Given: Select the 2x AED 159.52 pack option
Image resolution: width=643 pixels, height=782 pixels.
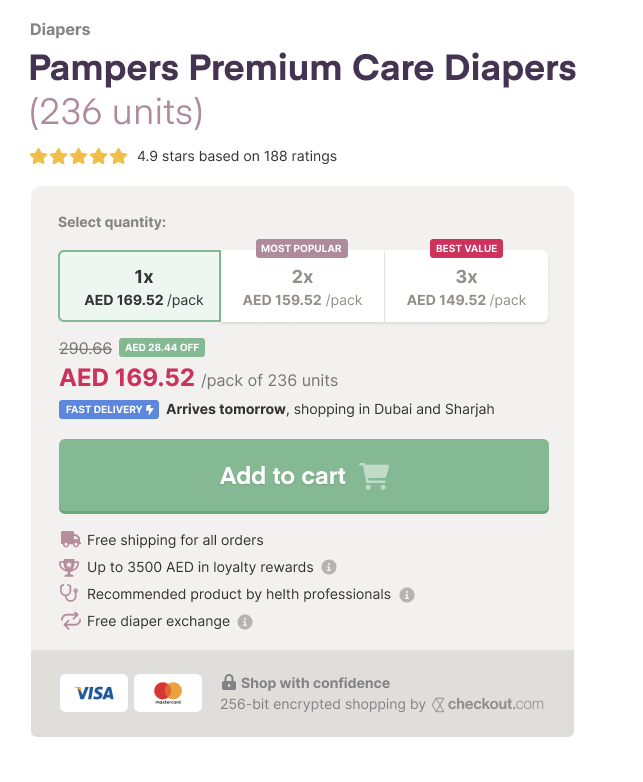Looking at the screenshot, I should pyautogui.click(x=302, y=286).
